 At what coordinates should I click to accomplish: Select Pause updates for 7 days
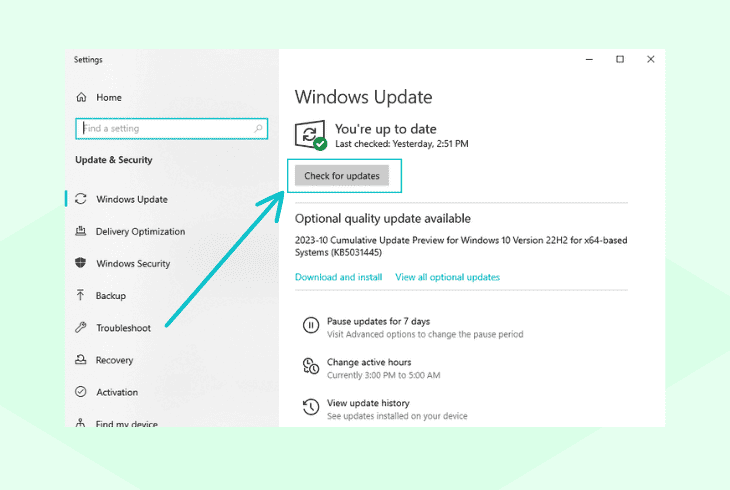(x=379, y=321)
